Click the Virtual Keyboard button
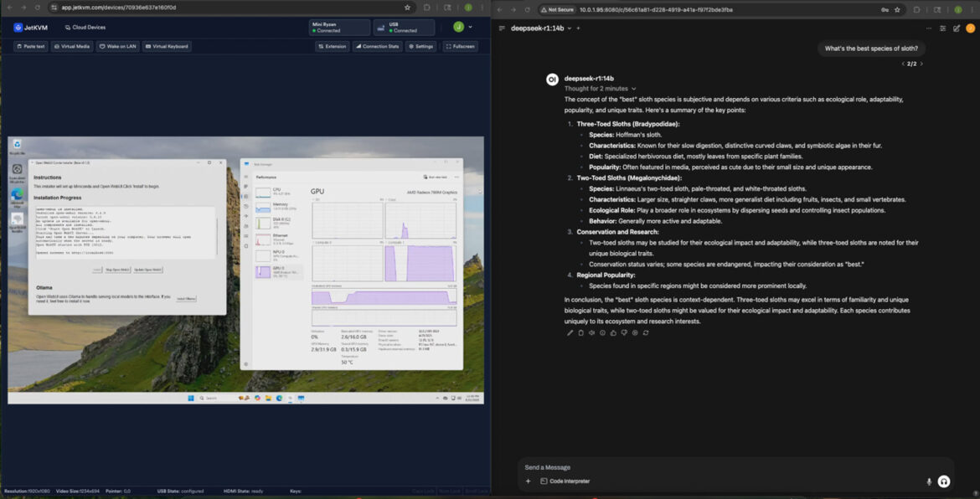Image resolution: width=980 pixels, height=499 pixels. pyautogui.click(x=167, y=47)
